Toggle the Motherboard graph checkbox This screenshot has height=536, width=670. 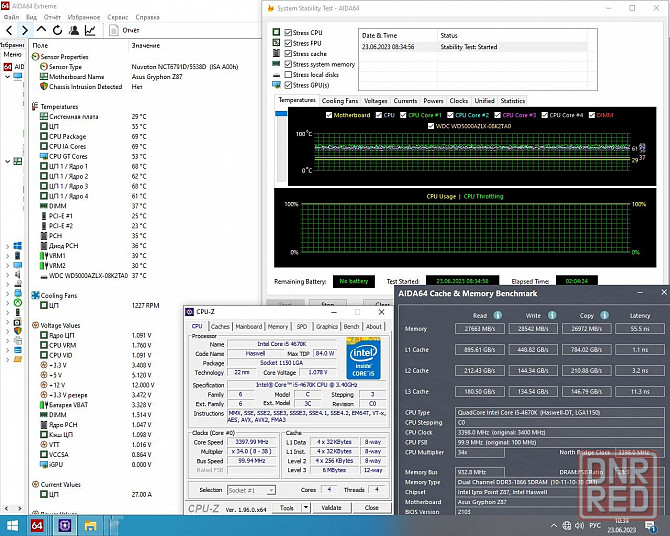(328, 115)
